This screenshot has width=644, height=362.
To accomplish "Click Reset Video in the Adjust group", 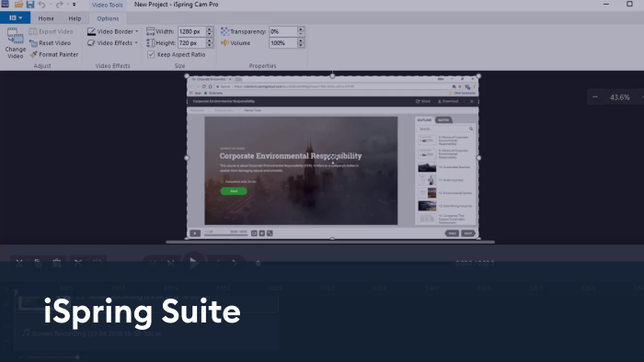I will click(50, 43).
